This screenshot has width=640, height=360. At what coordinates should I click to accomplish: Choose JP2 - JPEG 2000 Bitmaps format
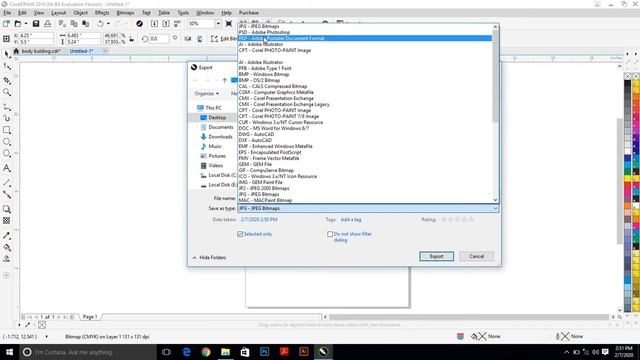pyautogui.click(x=365, y=188)
